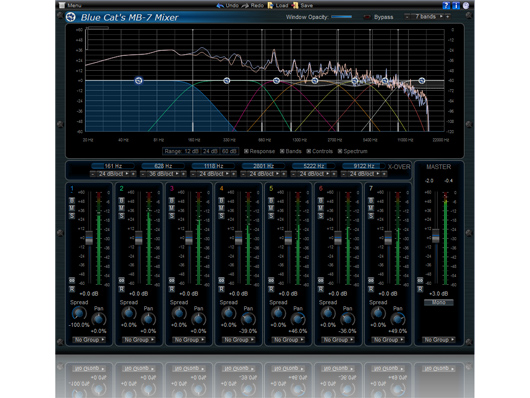
Task: Solo band 5 with S button
Action: click(x=271, y=215)
